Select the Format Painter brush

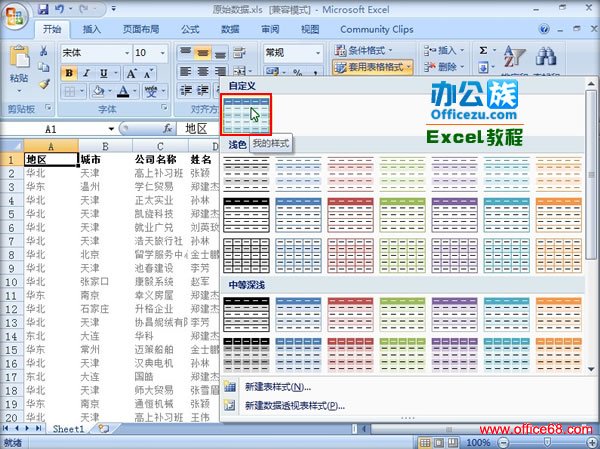click(x=44, y=84)
